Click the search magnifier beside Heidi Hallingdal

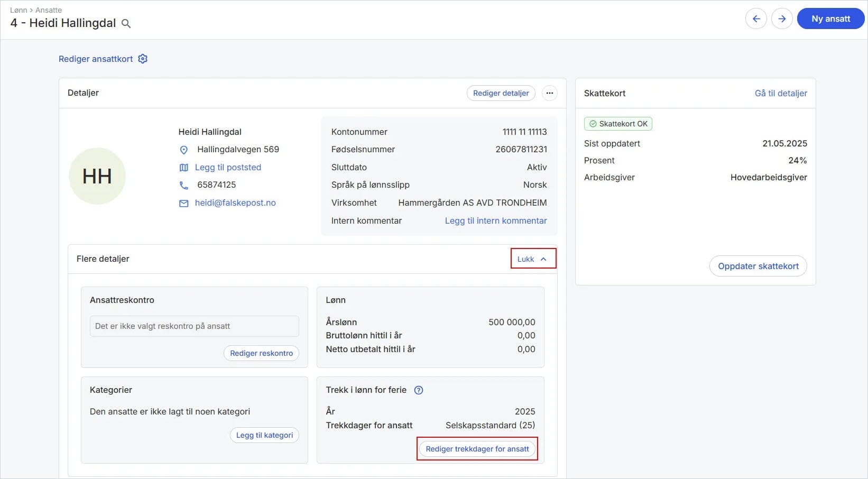click(x=126, y=23)
